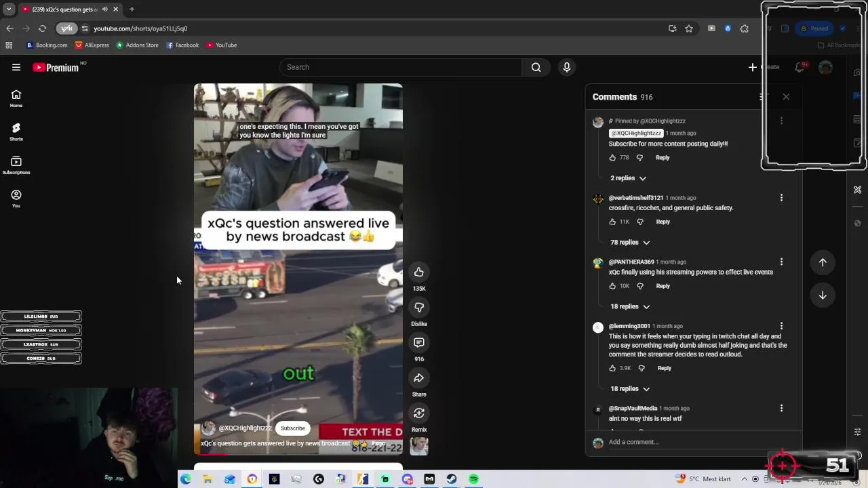Open options menu for verbatimshelf3121's comment

click(x=781, y=198)
